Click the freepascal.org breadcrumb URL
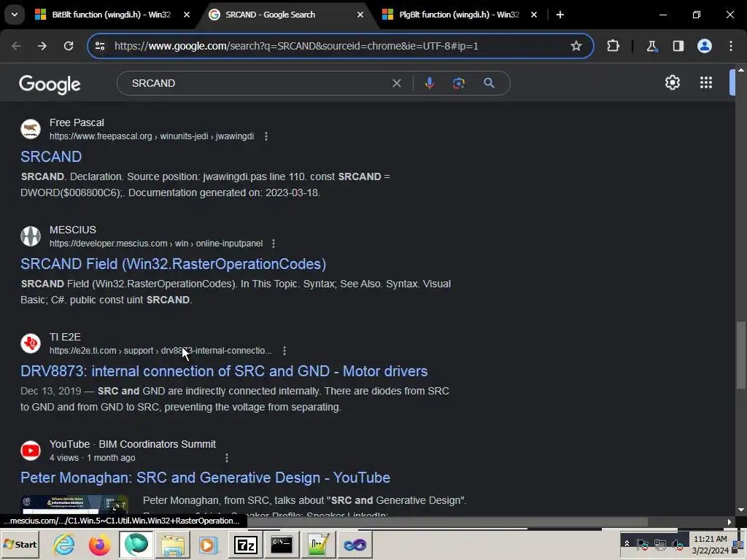Screen dimensions: 747x560 [152, 136]
